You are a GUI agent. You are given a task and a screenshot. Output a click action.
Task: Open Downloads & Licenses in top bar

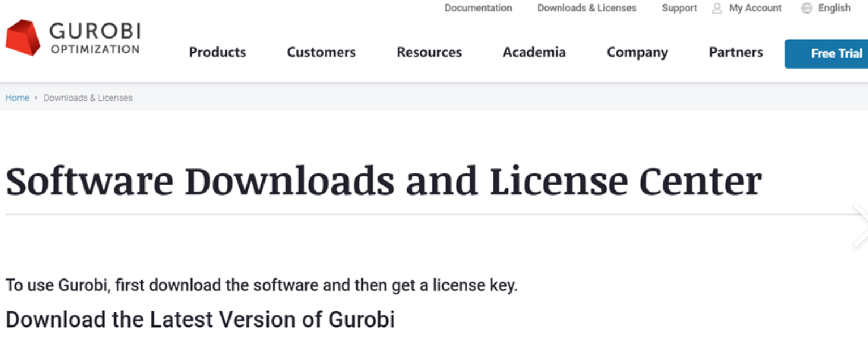[587, 8]
